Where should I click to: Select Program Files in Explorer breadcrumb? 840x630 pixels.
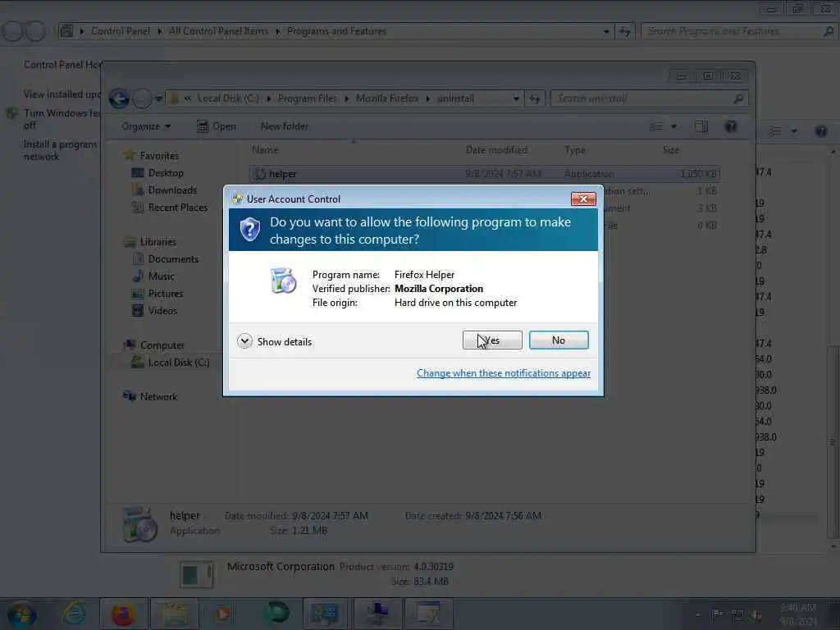[x=307, y=98]
